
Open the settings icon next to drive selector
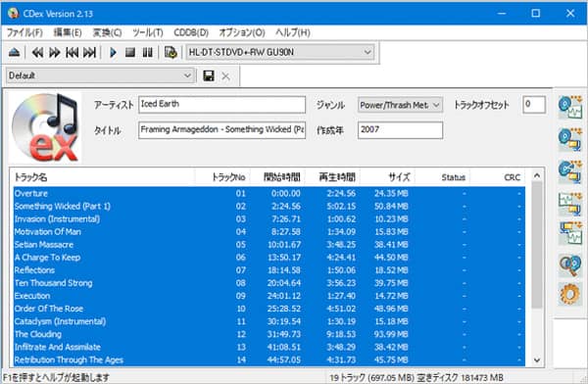171,52
